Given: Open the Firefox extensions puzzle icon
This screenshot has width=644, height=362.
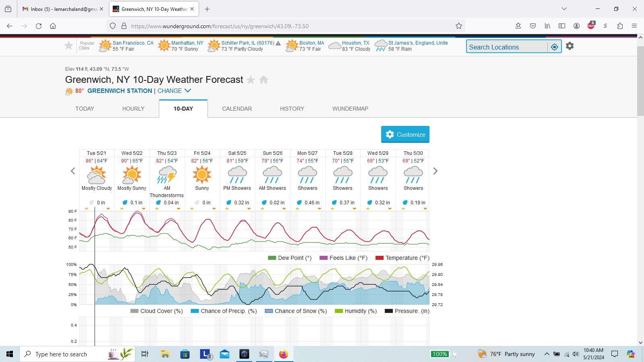Looking at the screenshot, I should click(x=620, y=26).
